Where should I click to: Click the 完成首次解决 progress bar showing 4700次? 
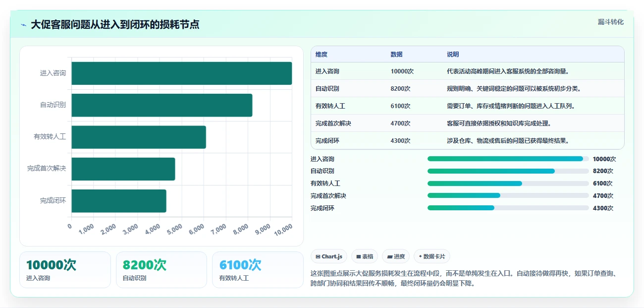coord(508,195)
